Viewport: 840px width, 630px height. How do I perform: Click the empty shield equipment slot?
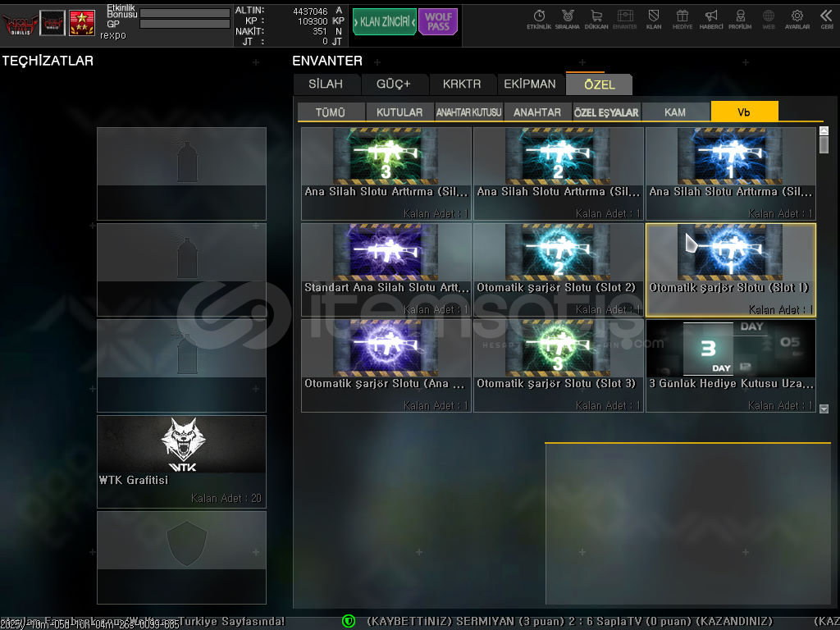point(181,558)
